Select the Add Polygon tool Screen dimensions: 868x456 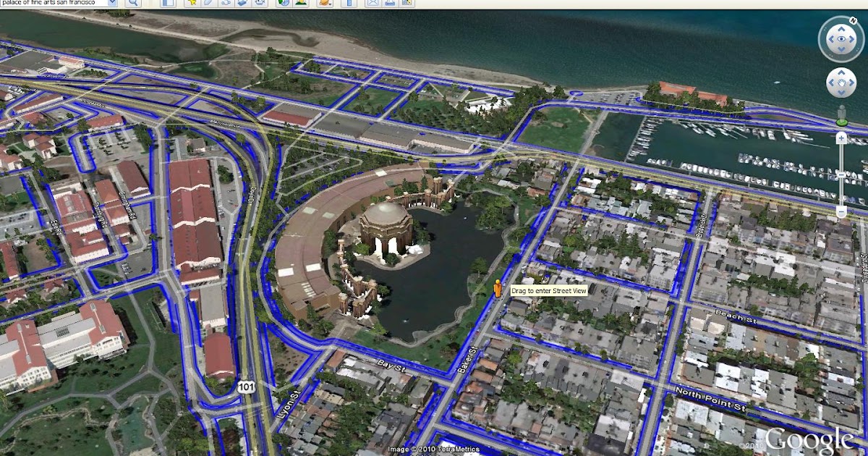(x=209, y=3)
